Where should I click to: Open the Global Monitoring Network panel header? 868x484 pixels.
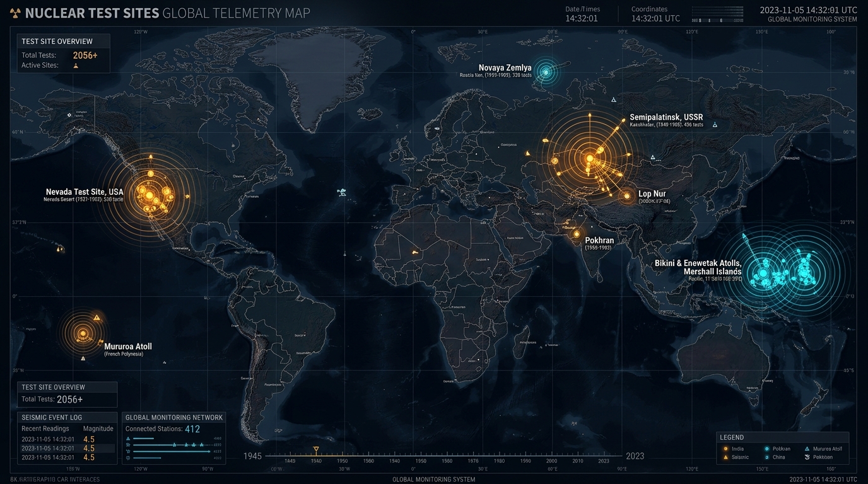(173, 417)
